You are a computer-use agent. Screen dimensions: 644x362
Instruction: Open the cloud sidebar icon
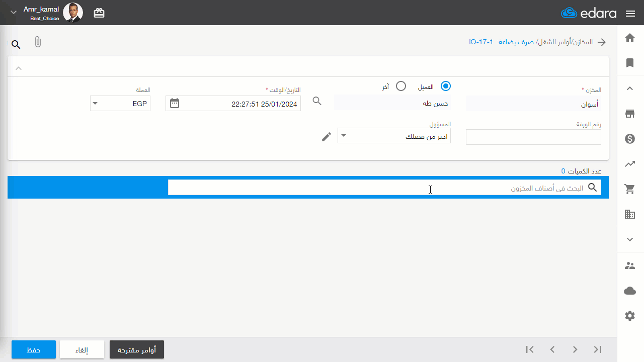pyautogui.click(x=630, y=291)
